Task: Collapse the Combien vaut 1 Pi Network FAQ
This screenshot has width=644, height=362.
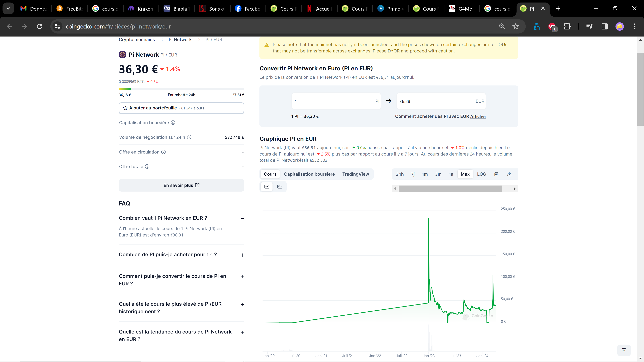Action: (x=242, y=218)
